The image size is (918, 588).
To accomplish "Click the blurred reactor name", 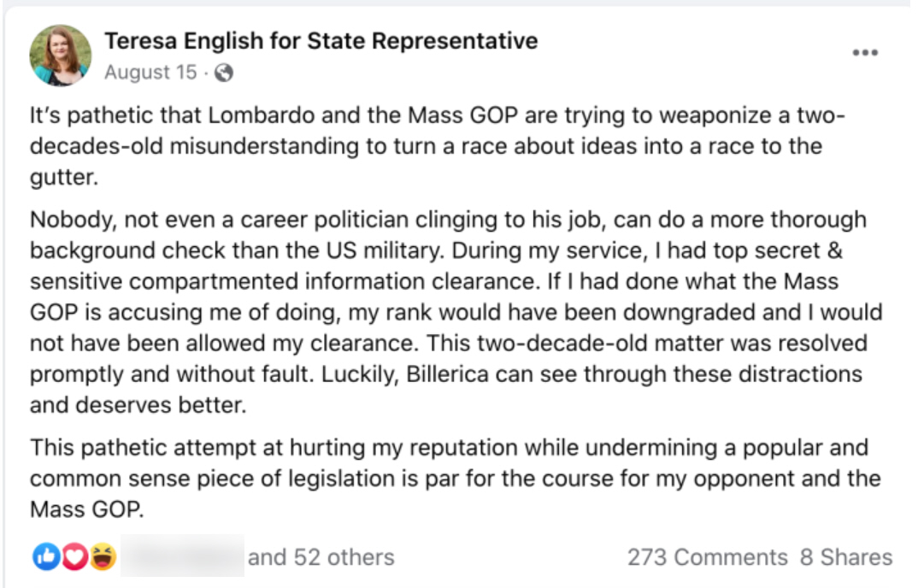I will click(x=182, y=557).
